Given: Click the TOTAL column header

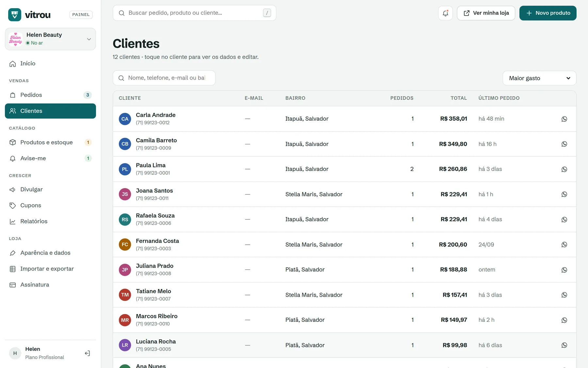Looking at the screenshot, I should point(459,98).
